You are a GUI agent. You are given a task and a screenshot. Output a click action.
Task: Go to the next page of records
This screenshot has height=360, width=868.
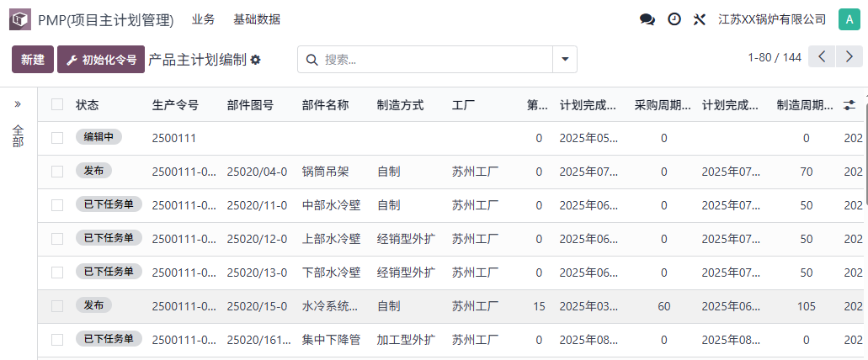(x=849, y=57)
